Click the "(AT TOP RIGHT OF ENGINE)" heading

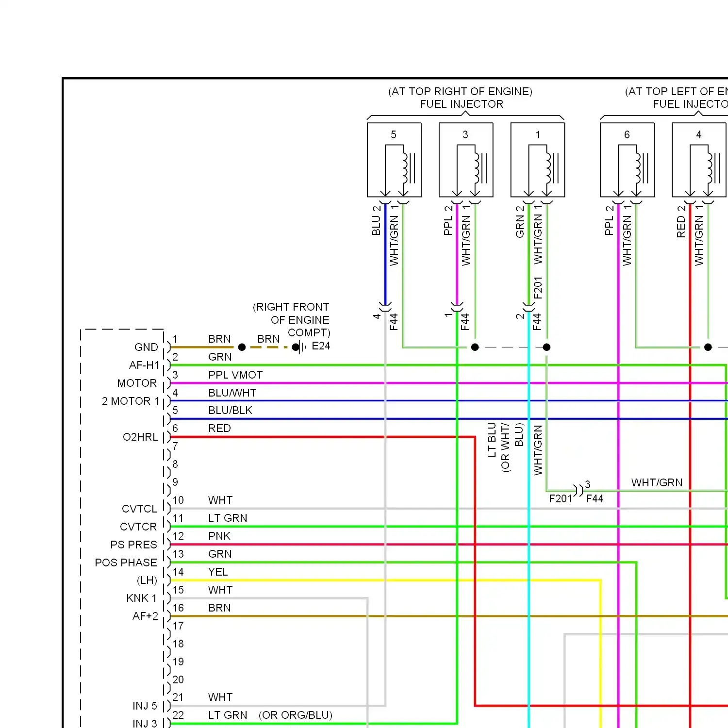(460, 91)
